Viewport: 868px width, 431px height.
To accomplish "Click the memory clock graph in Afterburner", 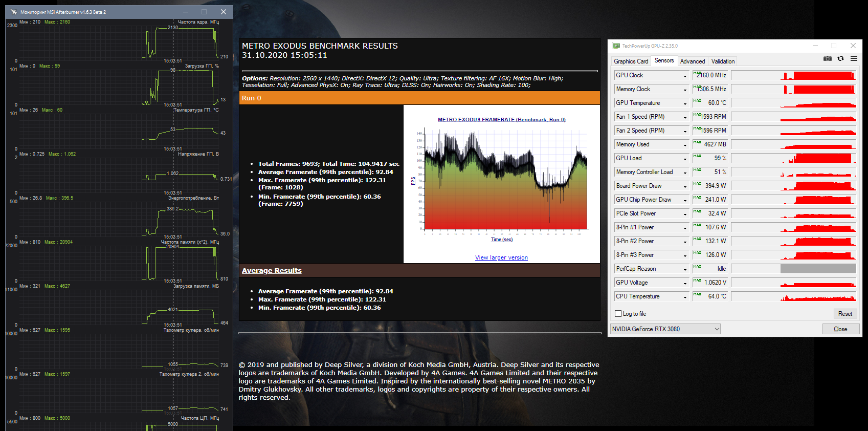I will 118,262.
